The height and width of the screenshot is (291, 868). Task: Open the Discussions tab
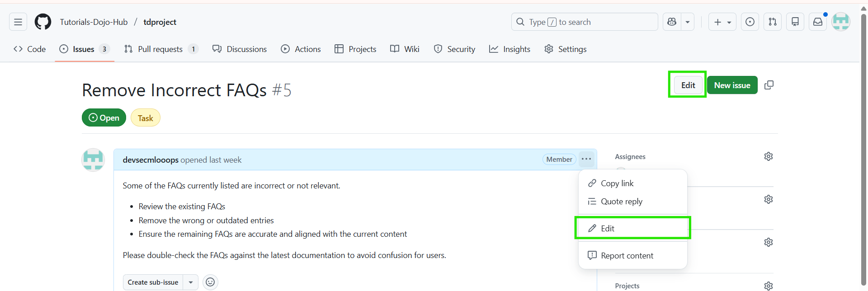pyautogui.click(x=240, y=49)
